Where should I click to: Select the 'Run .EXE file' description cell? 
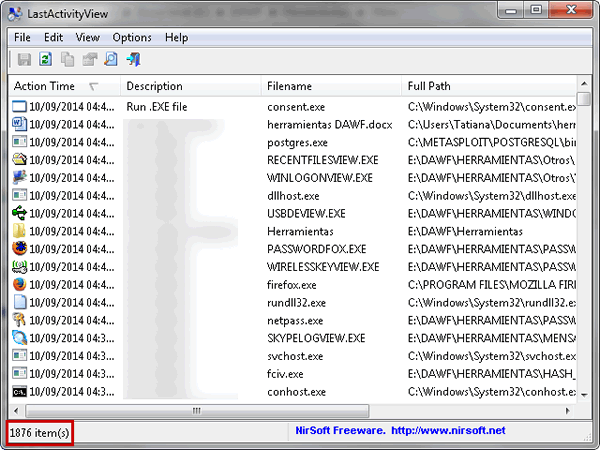pos(157,107)
